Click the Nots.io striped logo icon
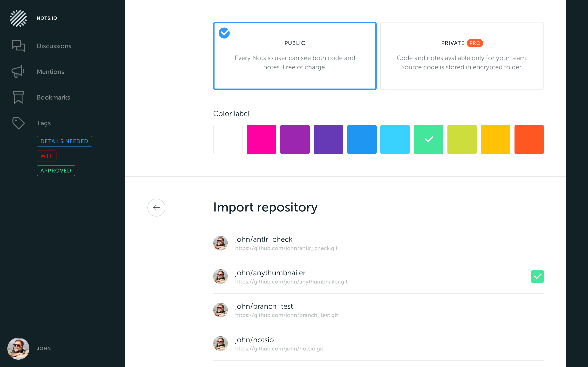The height and width of the screenshot is (367, 588). [x=18, y=18]
